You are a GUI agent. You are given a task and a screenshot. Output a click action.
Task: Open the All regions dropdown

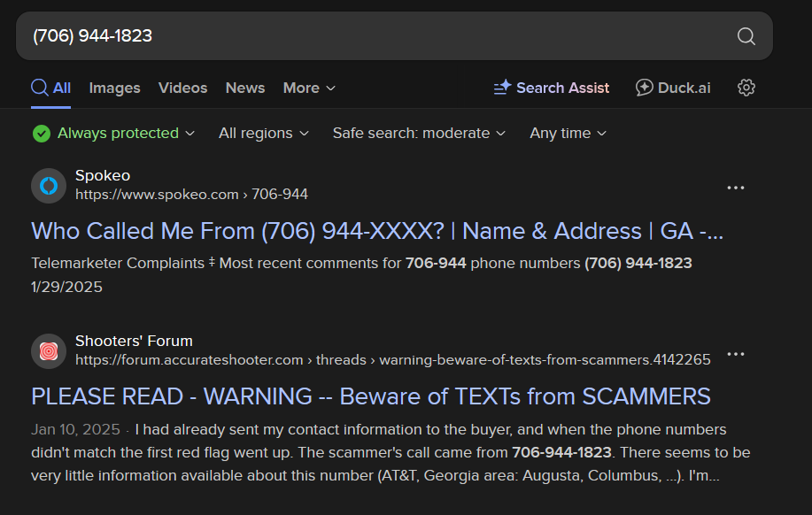click(x=264, y=134)
